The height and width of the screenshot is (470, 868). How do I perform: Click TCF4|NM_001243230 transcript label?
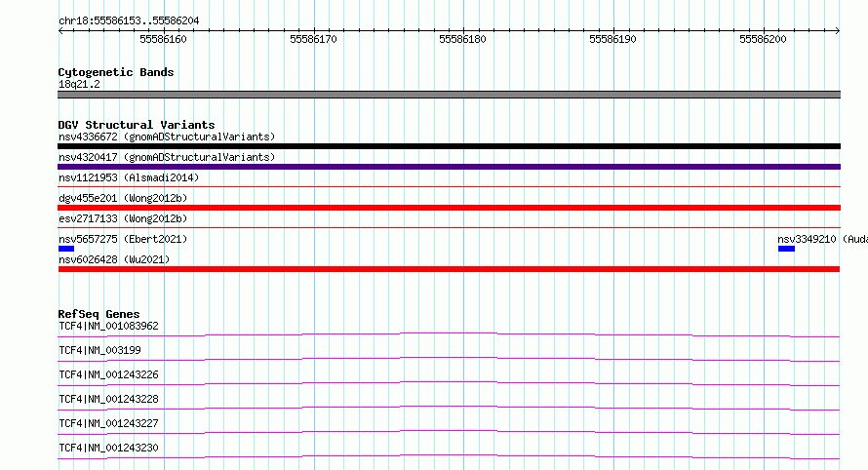click(108, 448)
